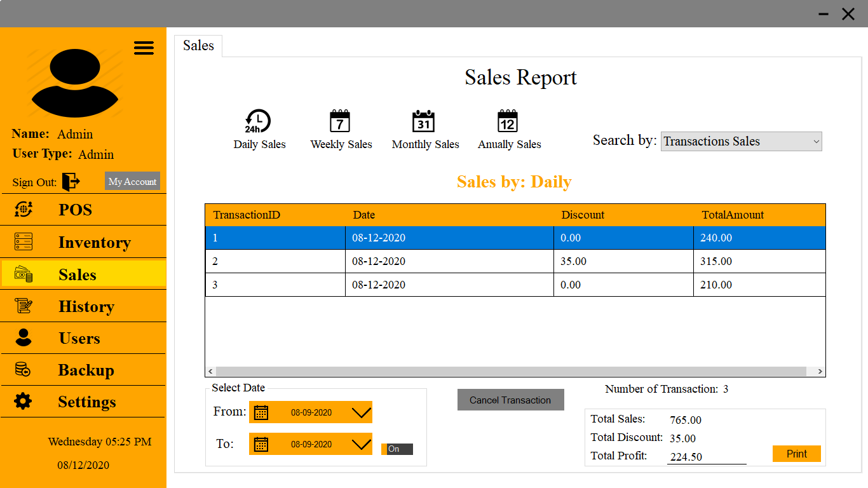Screen dimensions: 868x488
Task: Click the Cancel Transaction button
Action: coord(510,400)
